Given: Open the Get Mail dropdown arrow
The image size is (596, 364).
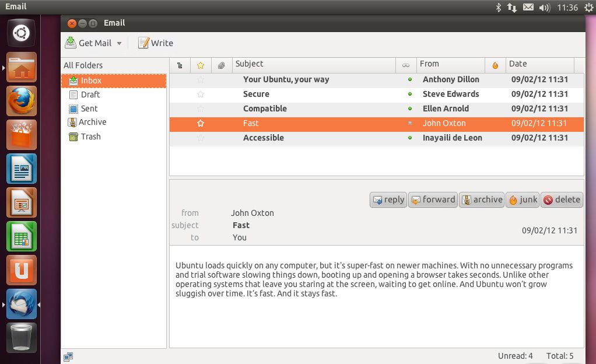Looking at the screenshot, I should point(120,43).
